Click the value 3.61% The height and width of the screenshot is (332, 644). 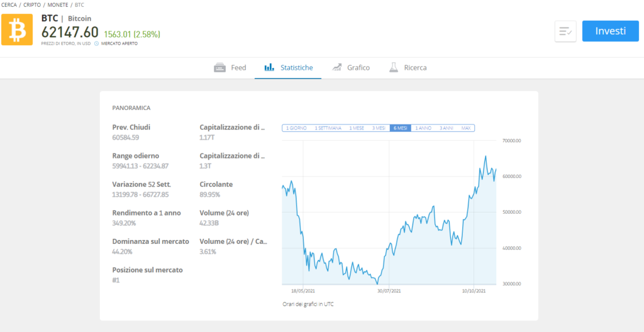click(208, 252)
